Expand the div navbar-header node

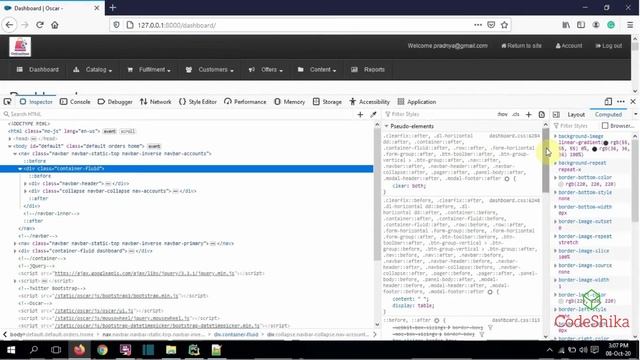[25, 184]
